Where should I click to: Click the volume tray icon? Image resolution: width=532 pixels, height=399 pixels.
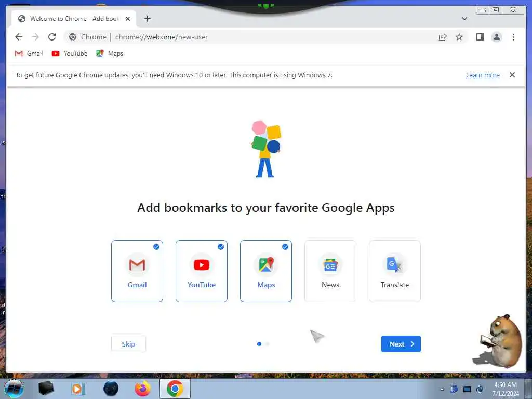click(x=480, y=389)
